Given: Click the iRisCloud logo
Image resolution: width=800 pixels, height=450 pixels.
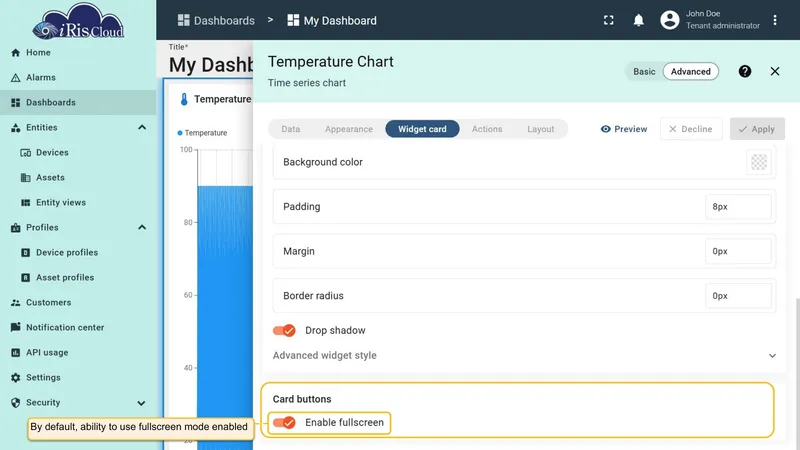Looking at the screenshot, I should 78,21.
